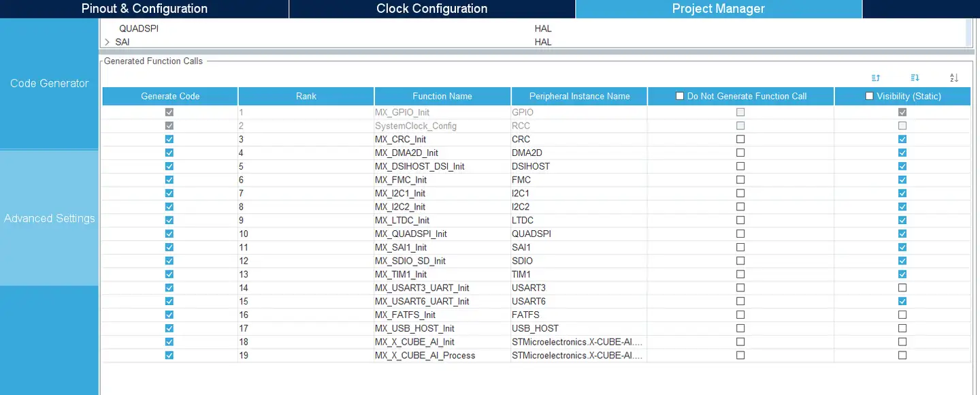Click the Function Name column header
This screenshot has height=395, width=980.
[442, 96]
